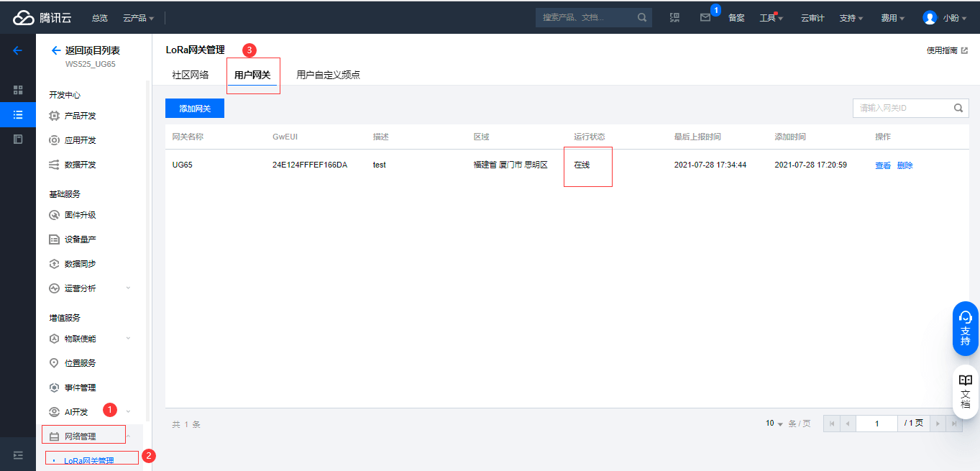Open the mail notifications envelope icon

705,17
